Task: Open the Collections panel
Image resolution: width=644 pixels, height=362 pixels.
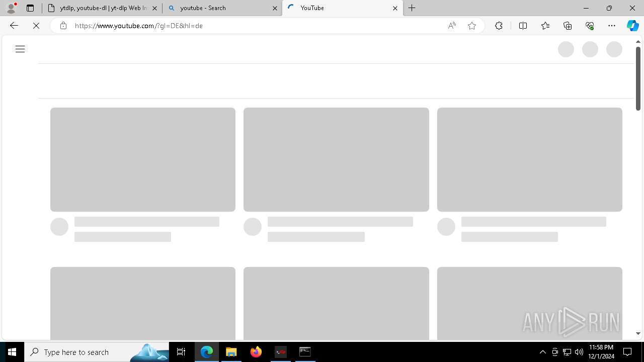Action: tap(568, 26)
